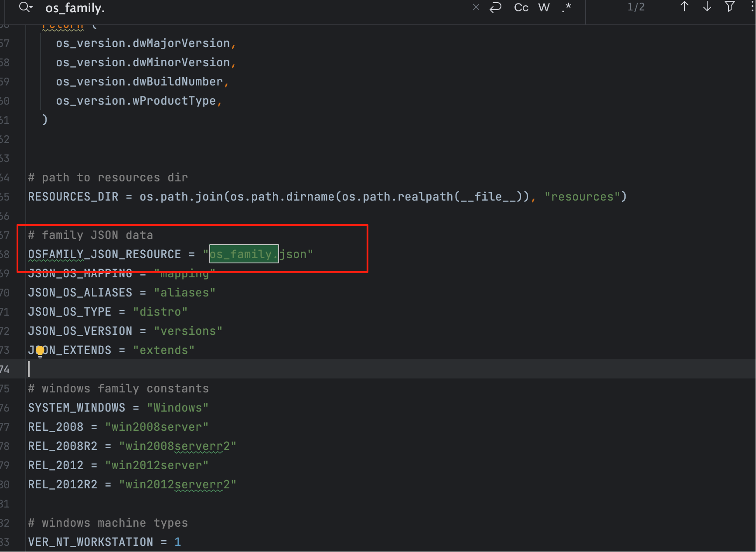The image size is (756, 552).
Task: Click the 1/2 match counter
Action: [x=636, y=7]
